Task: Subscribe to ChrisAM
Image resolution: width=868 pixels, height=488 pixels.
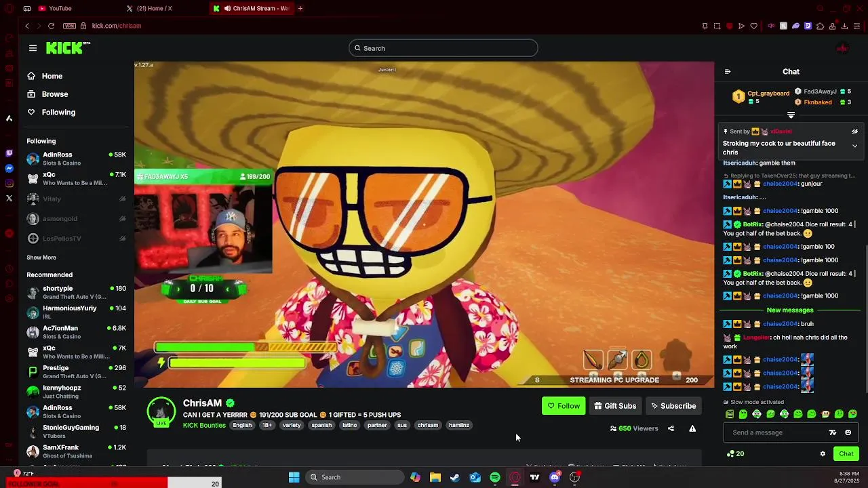Action: click(x=673, y=406)
